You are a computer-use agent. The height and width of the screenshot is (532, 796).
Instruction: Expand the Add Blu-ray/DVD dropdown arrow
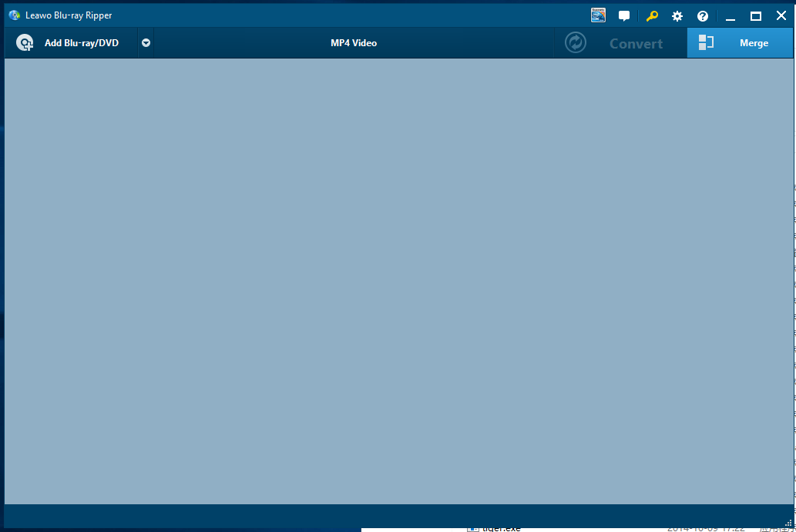tap(146, 43)
